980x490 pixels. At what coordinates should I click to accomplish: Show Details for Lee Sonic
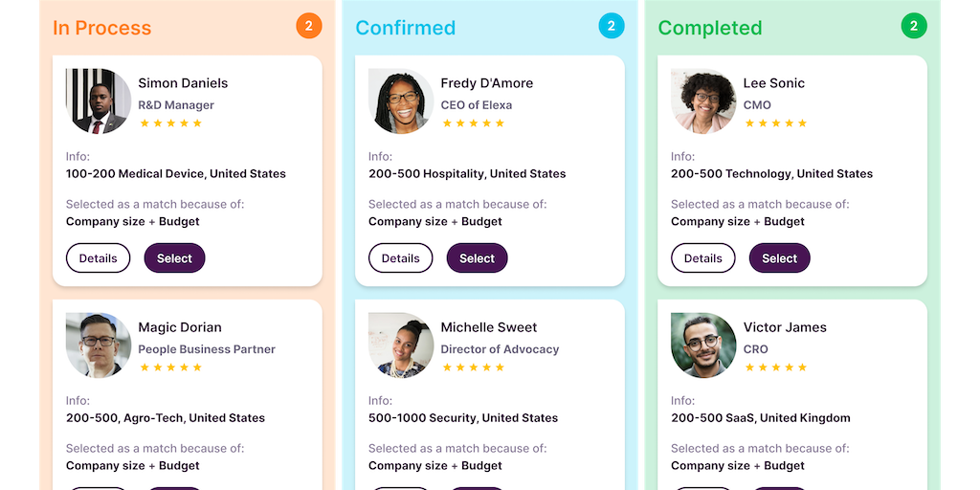click(x=702, y=258)
